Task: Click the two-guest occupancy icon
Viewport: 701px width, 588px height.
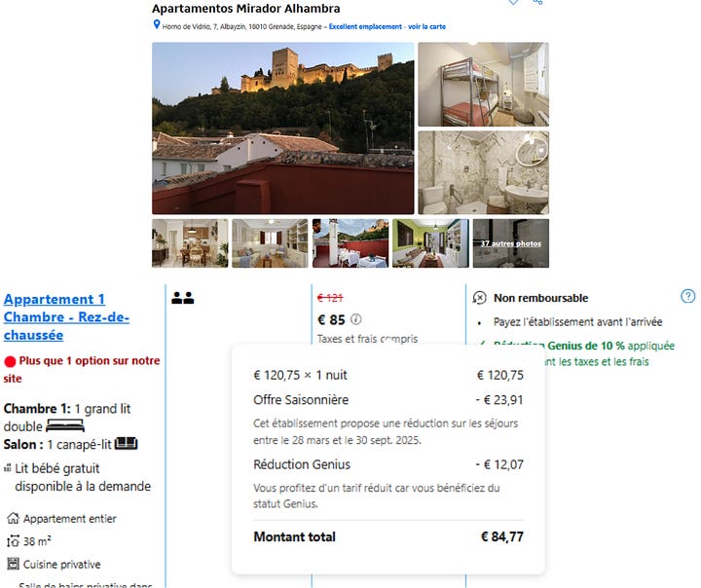Action: pos(183,298)
